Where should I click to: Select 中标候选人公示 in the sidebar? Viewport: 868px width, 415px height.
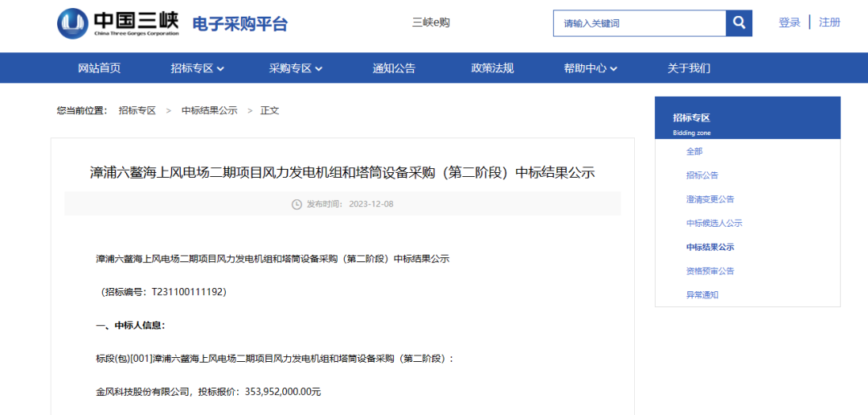pyautogui.click(x=714, y=224)
